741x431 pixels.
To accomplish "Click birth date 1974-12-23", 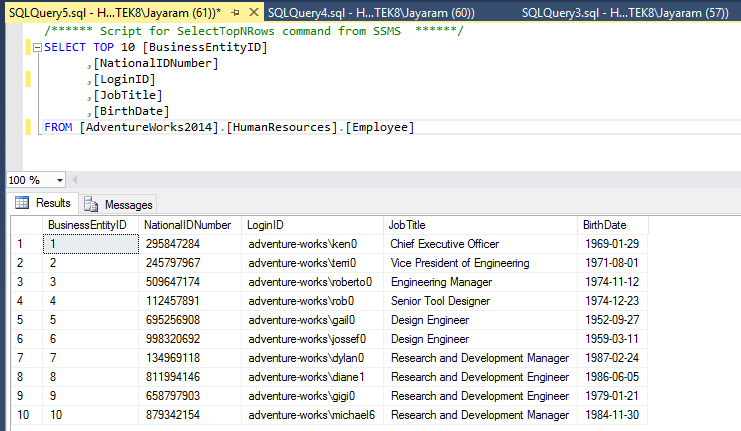I will (613, 301).
